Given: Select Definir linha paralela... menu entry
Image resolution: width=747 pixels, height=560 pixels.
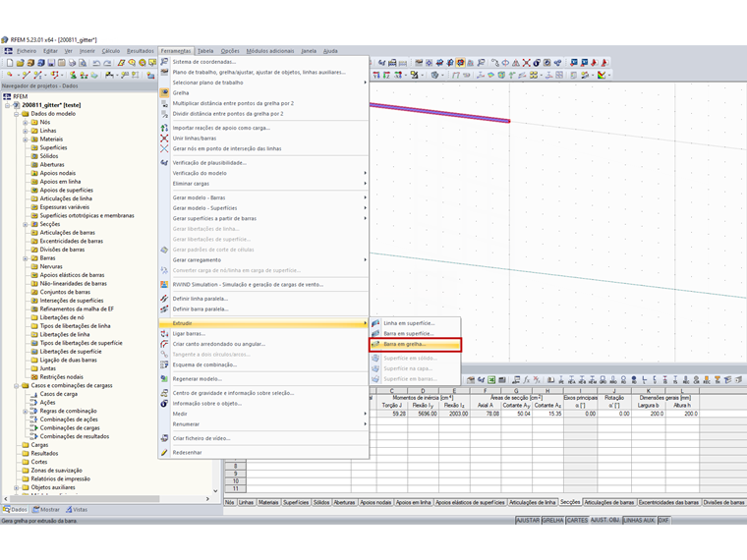Looking at the screenshot, I should (264, 299).
